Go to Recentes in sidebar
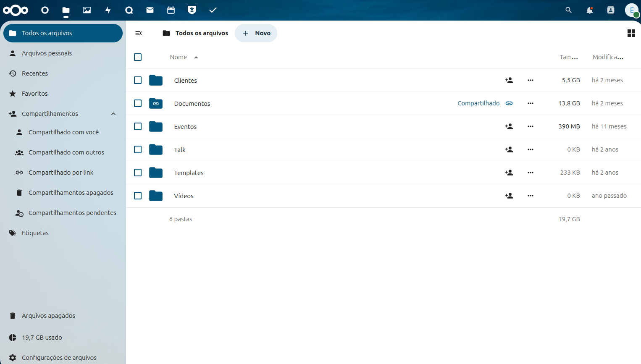Image resolution: width=641 pixels, height=364 pixels. 35,73
